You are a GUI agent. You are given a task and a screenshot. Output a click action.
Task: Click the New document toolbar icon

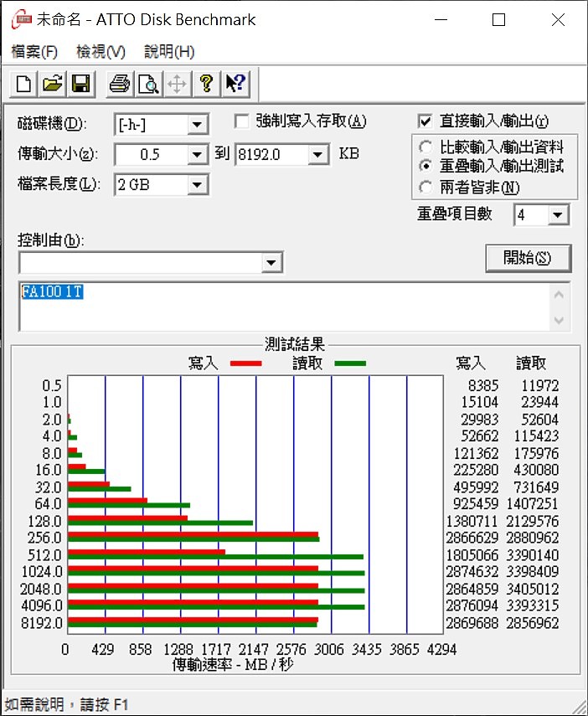[23, 84]
